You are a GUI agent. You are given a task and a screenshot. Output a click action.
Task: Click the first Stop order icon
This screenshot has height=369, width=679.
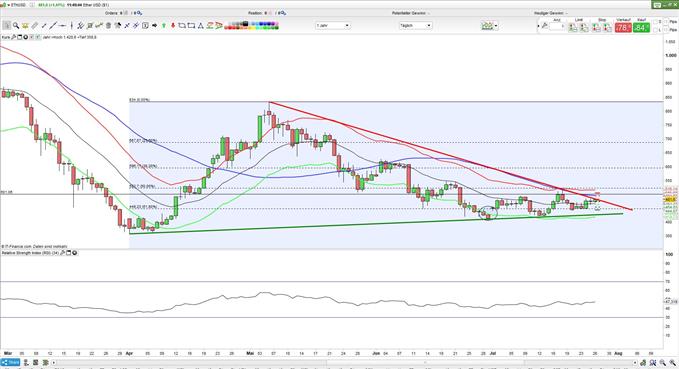tap(596, 27)
